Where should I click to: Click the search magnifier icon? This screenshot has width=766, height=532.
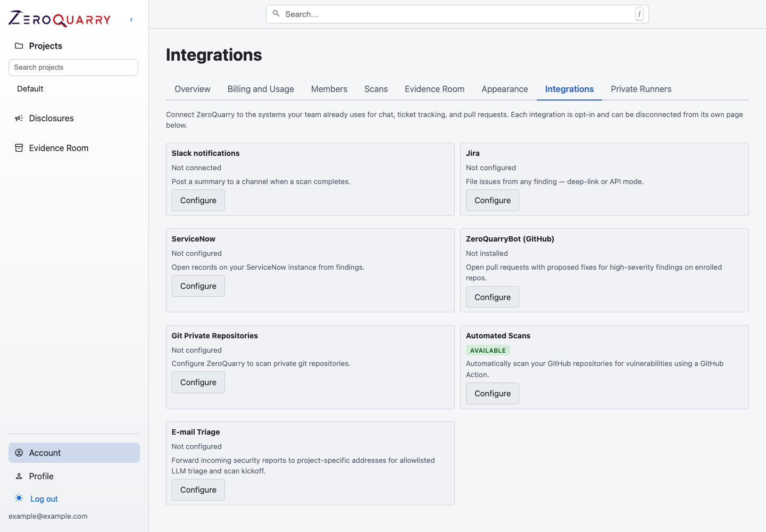tap(276, 14)
